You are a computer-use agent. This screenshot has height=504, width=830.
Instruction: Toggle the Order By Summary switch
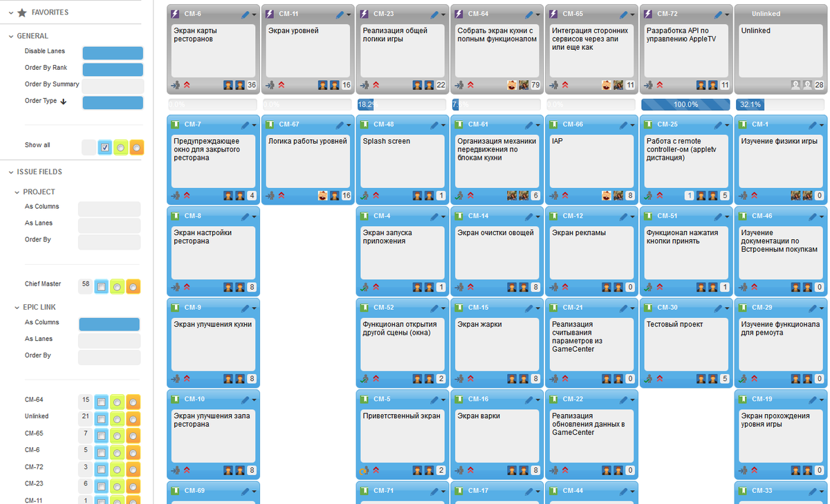[x=113, y=86]
